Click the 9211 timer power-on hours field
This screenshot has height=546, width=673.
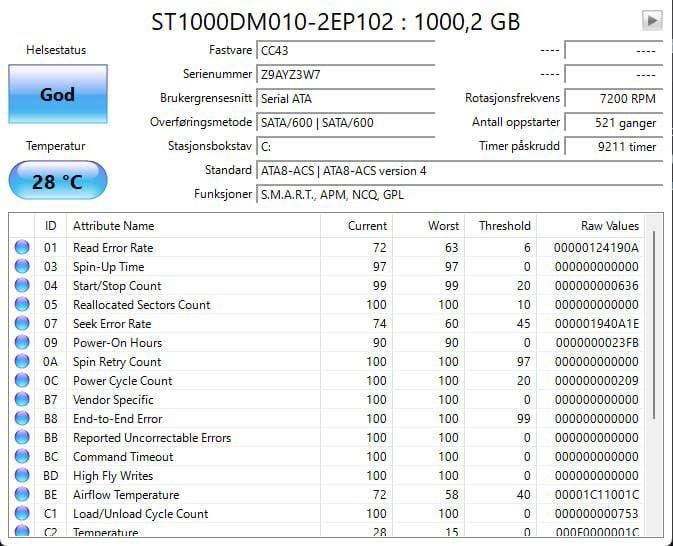tap(614, 147)
